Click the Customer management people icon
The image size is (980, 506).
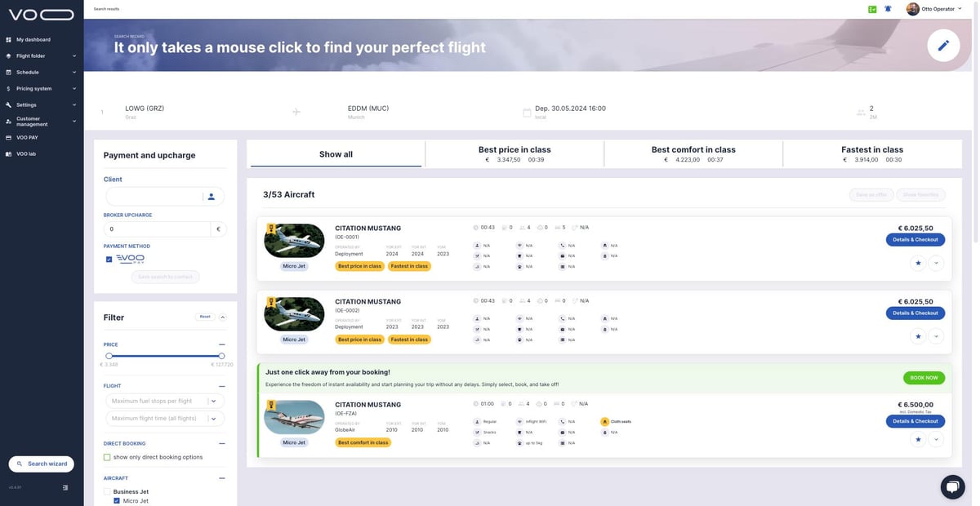[x=8, y=121]
